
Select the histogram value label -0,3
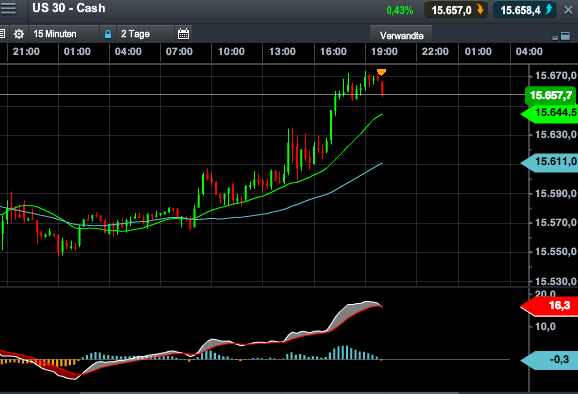click(x=550, y=359)
